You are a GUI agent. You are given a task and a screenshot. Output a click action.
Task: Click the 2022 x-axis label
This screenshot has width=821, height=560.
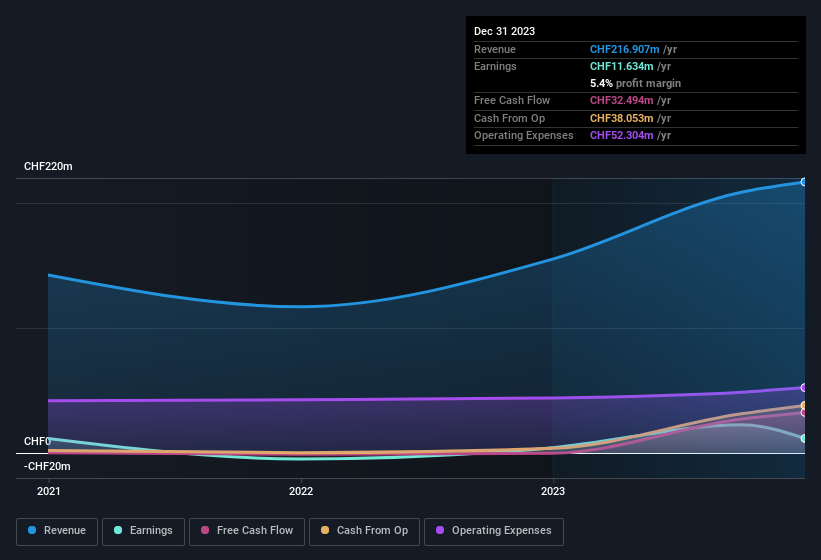[x=301, y=491]
